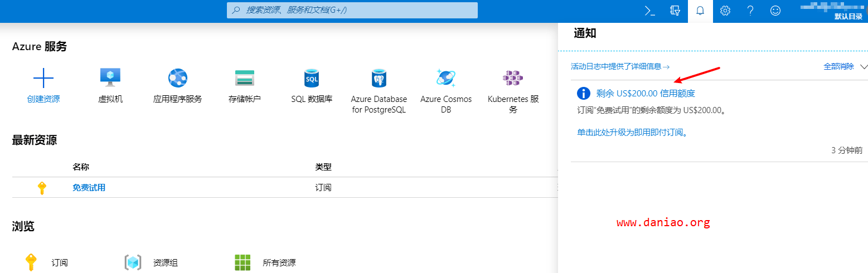Click the directory and subscription filter icon
868x273 pixels.
[x=675, y=11]
